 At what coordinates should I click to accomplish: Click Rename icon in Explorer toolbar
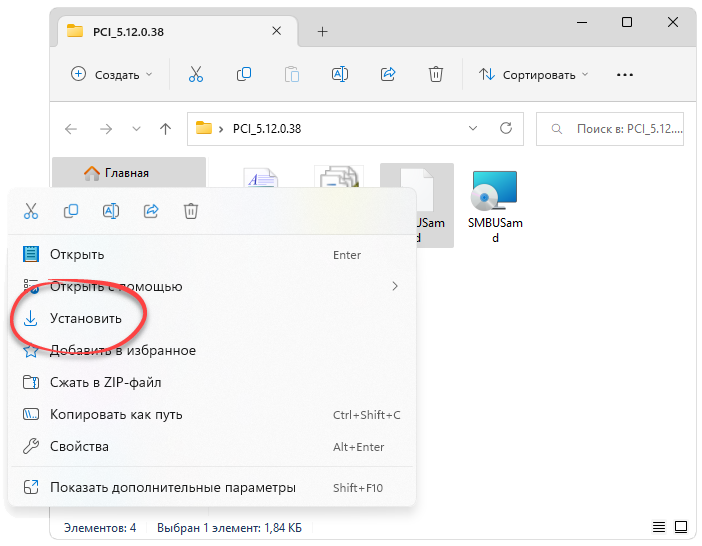pyautogui.click(x=340, y=74)
